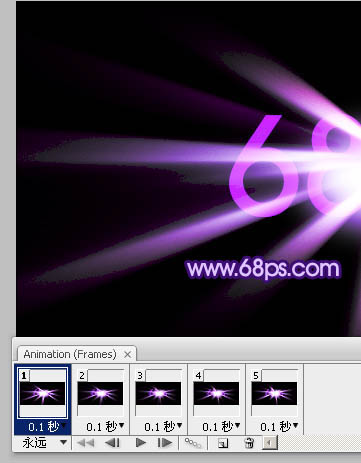The height and width of the screenshot is (463, 361).
Task: Select the Animation (Frames) tab
Action: (x=70, y=354)
